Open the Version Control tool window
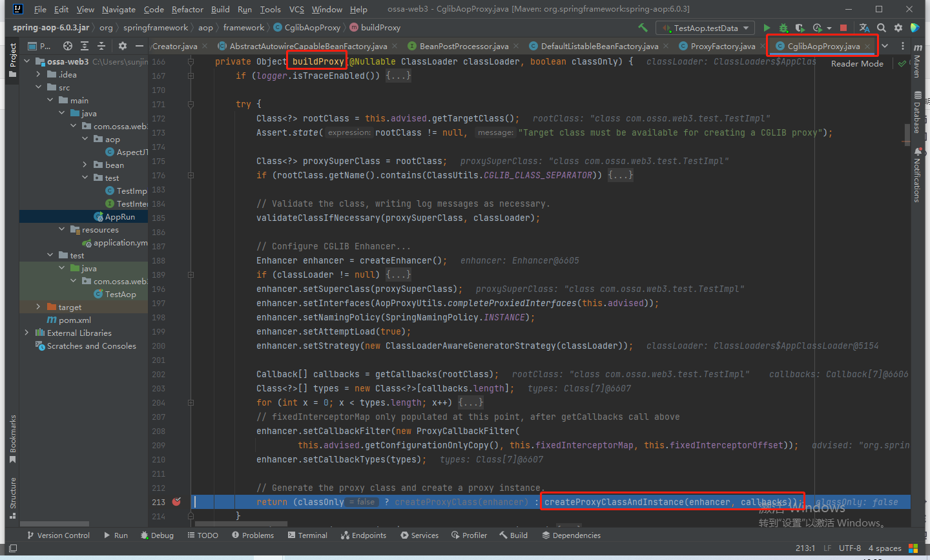The image size is (930, 560). pos(58,535)
